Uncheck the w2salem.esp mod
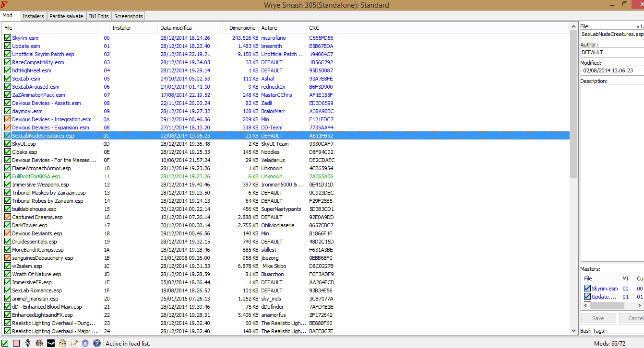Screen dimensions: 644x348 tap(8, 266)
